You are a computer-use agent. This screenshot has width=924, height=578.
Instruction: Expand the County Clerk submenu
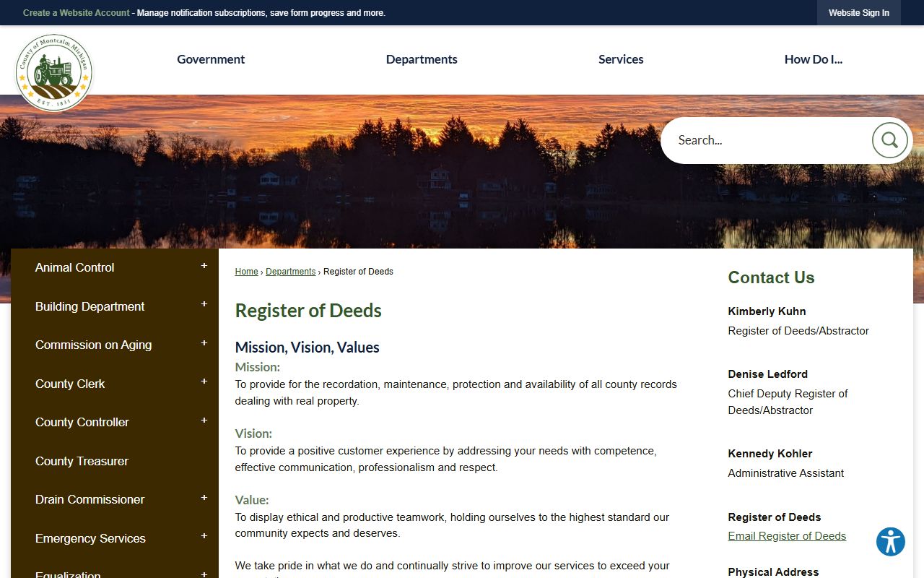(x=204, y=382)
